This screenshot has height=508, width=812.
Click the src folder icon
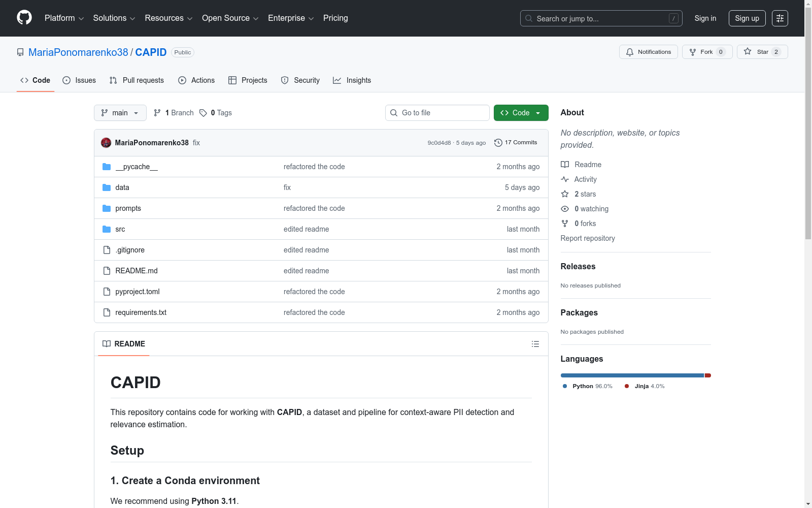[x=107, y=229]
